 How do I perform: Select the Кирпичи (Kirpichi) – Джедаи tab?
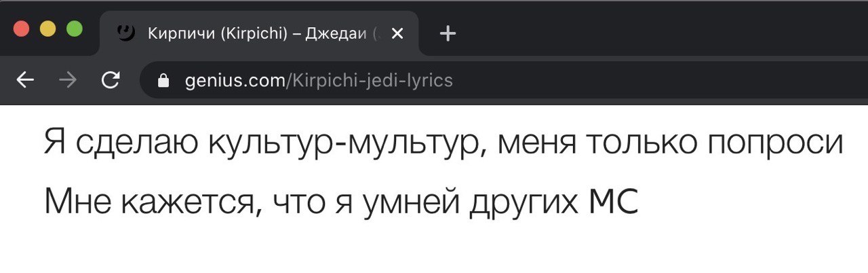point(259,33)
